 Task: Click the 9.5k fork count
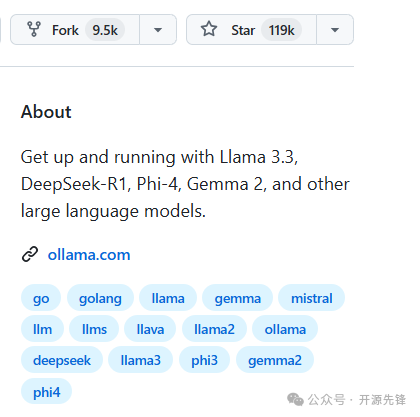coord(105,30)
